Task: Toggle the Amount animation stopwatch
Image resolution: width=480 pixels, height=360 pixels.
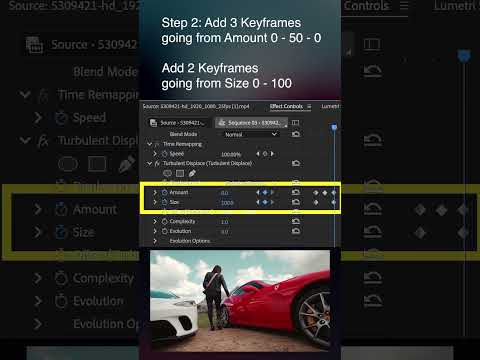Action: (164, 192)
